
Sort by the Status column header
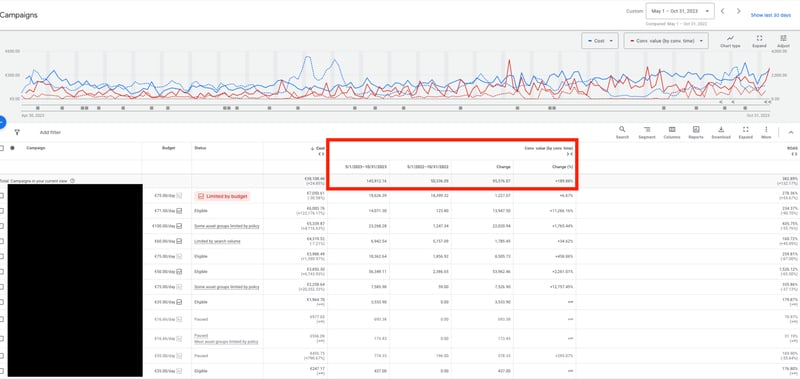pos(199,148)
